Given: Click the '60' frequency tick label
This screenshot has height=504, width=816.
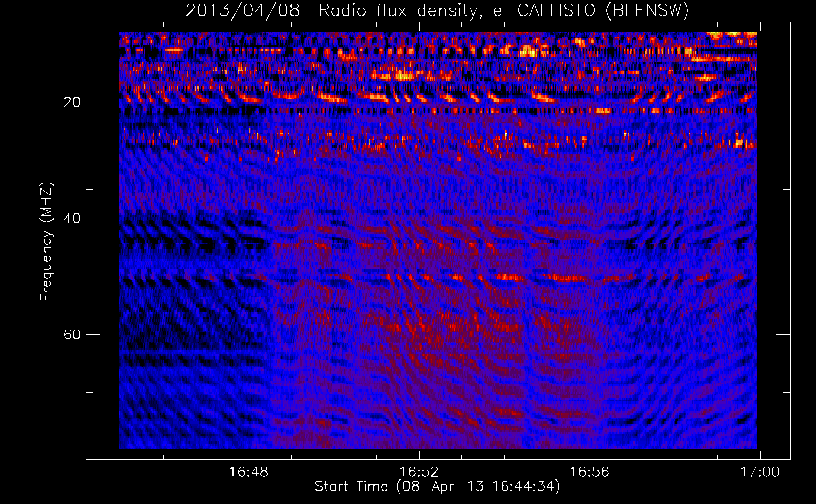Looking at the screenshot, I should point(72,335).
